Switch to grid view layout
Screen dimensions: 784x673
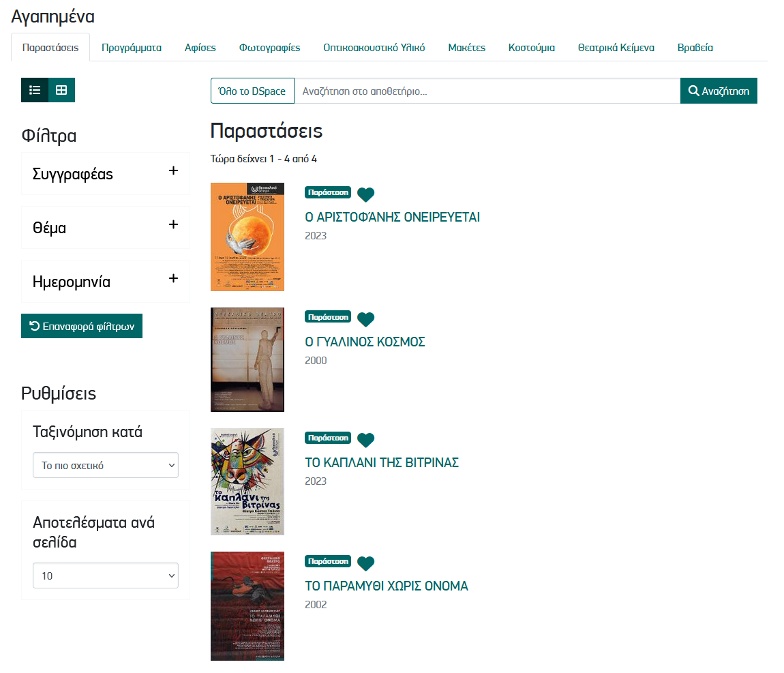pyautogui.click(x=61, y=90)
